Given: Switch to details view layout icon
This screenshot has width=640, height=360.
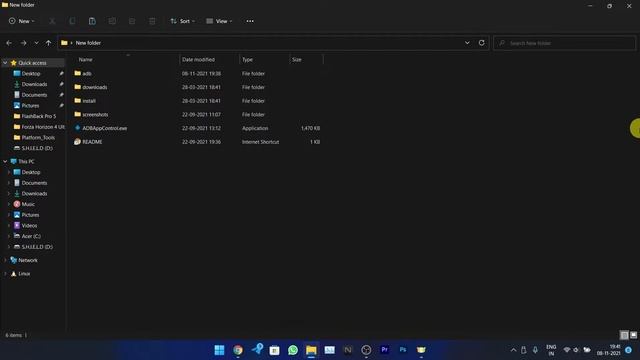Looking at the screenshot, I should coord(624,335).
